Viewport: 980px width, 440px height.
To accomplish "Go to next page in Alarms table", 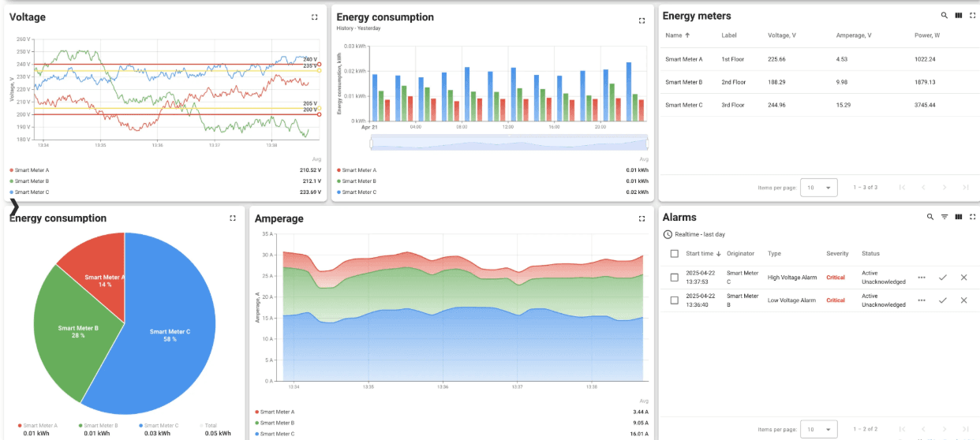I will point(944,429).
